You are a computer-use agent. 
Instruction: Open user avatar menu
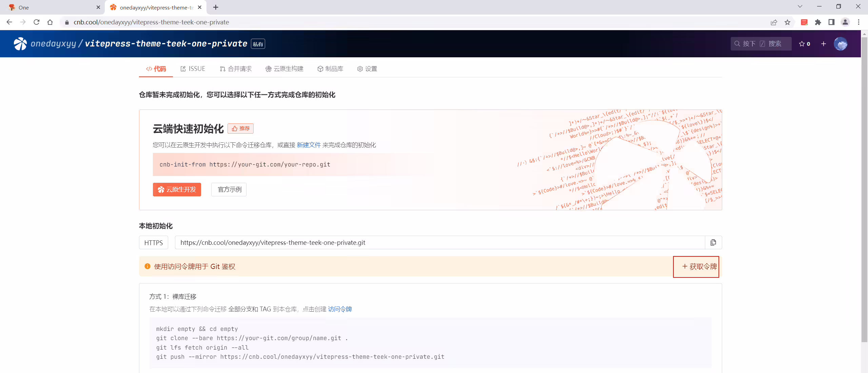[841, 44]
